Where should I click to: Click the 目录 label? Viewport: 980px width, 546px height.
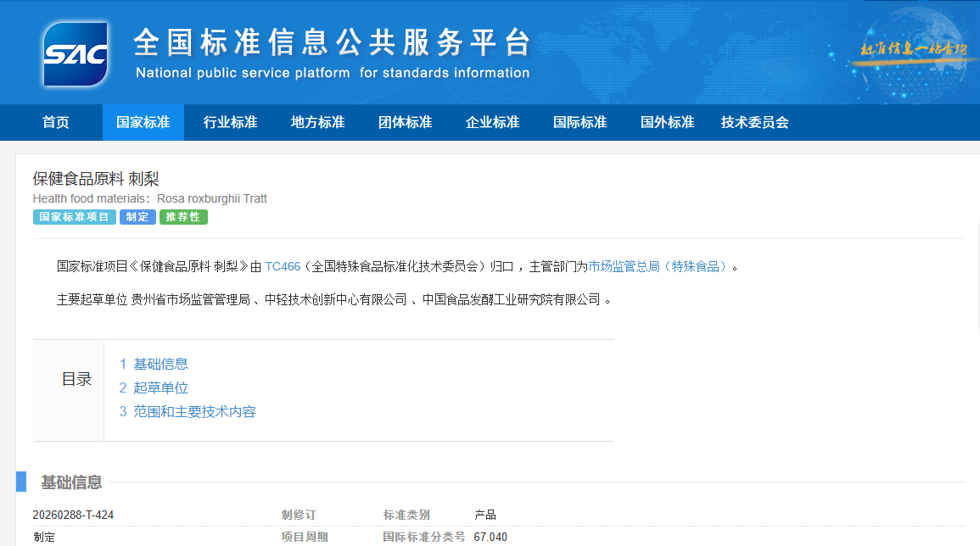pyautogui.click(x=77, y=379)
